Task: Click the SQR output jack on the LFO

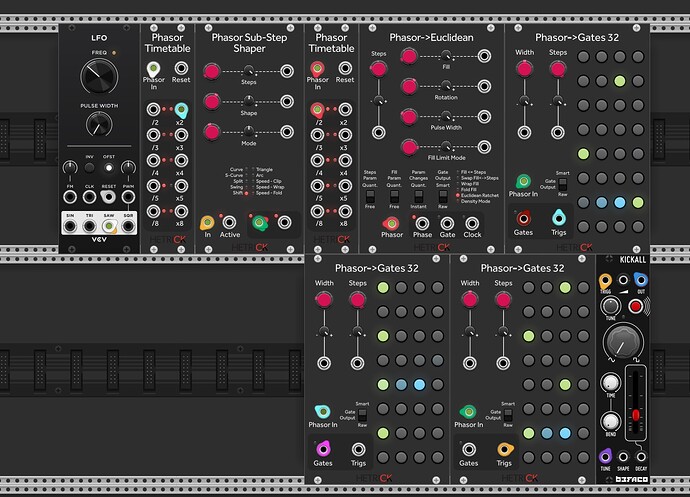Action: point(128,226)
